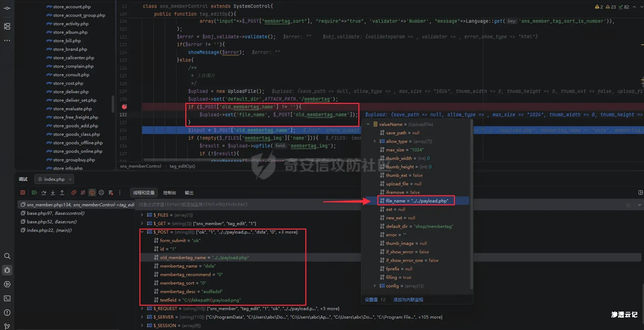Screen dimensions: 644x330
Task: Toggle mute breakpoints
Action: tap(83, 192)
